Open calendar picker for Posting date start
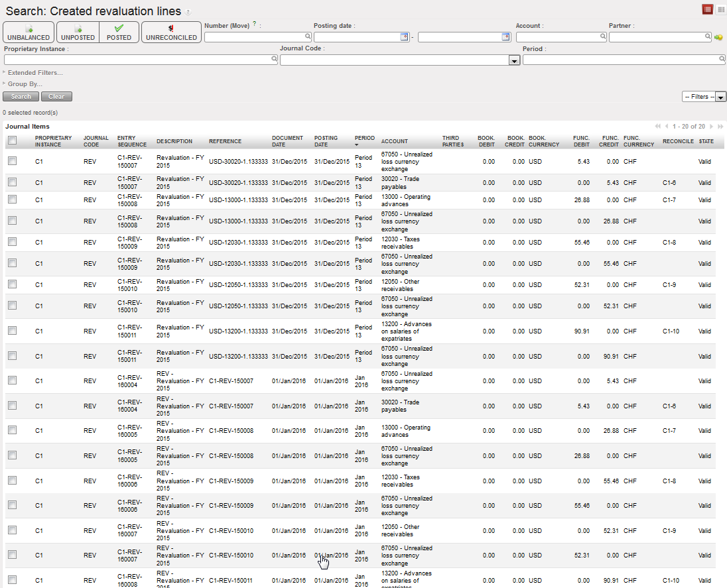Image resolution: width=727 pixels, height=588 pixels. point(404,37)
